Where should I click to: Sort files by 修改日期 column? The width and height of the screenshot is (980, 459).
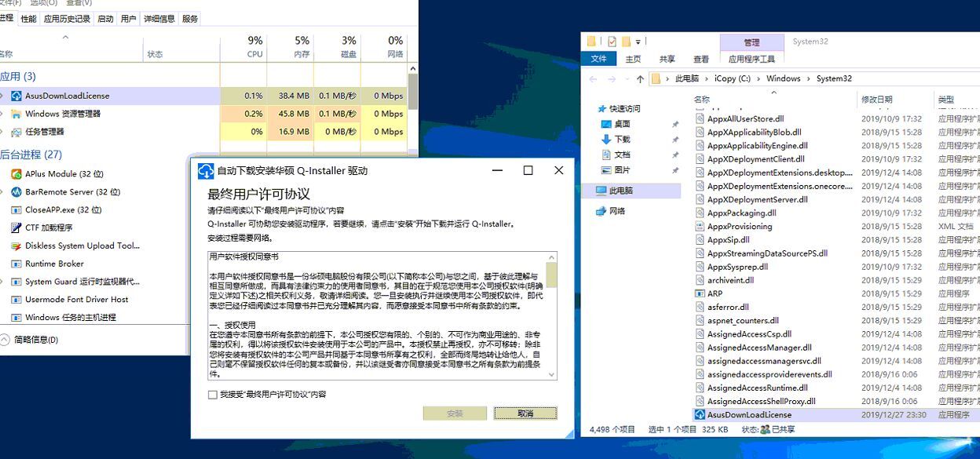tap(894, 100)
